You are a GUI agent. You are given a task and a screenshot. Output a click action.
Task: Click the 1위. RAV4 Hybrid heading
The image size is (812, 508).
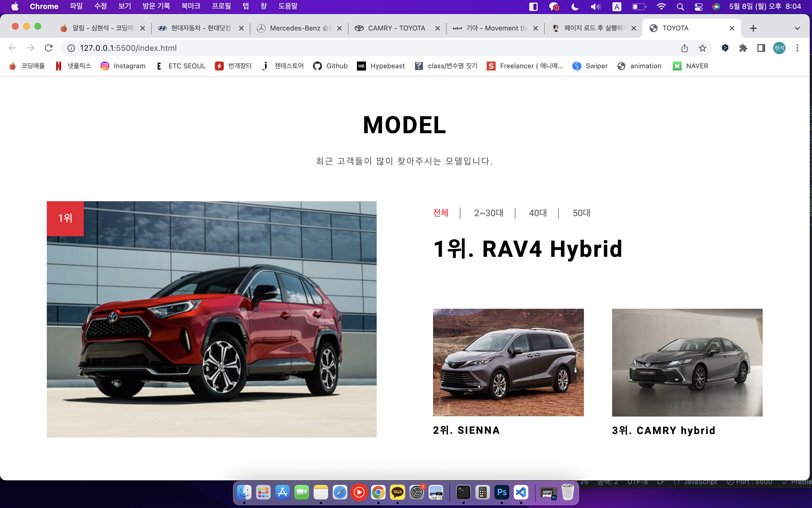click(528, 249)
